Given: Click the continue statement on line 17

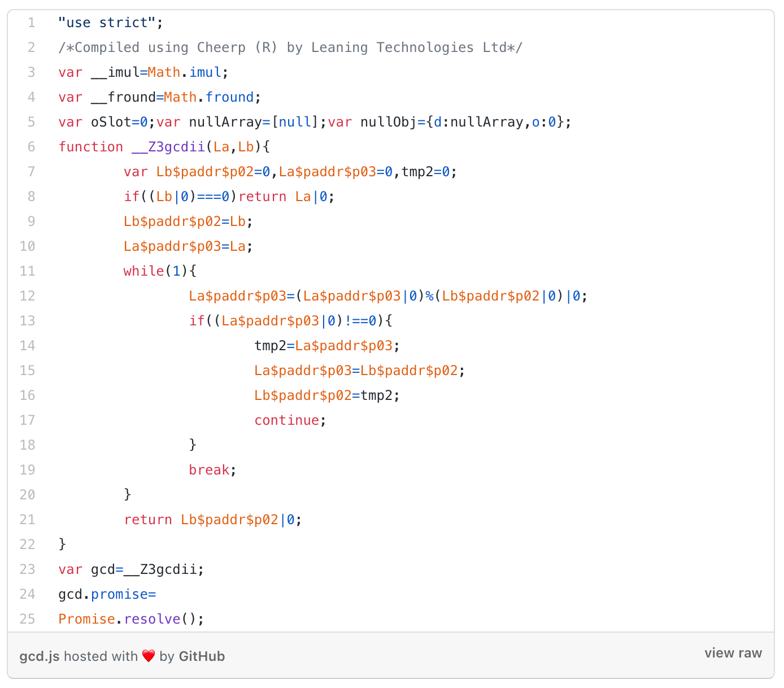Looking at the screenshot, I should [287, 420].
